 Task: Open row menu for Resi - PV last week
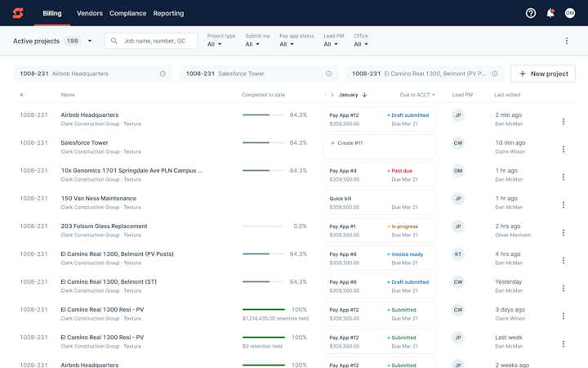563,343
